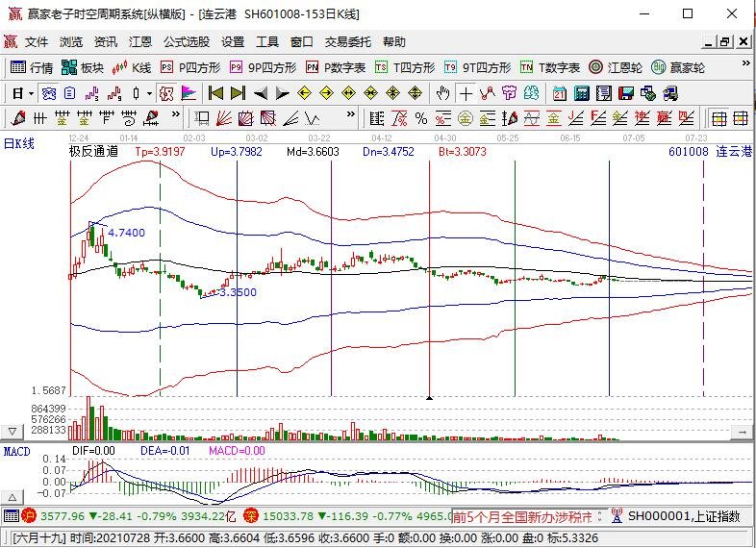Image resolution: width=756 pixels, height=548 pixels.
Task: Select the J angle lines tool
Action: point(576,117)
